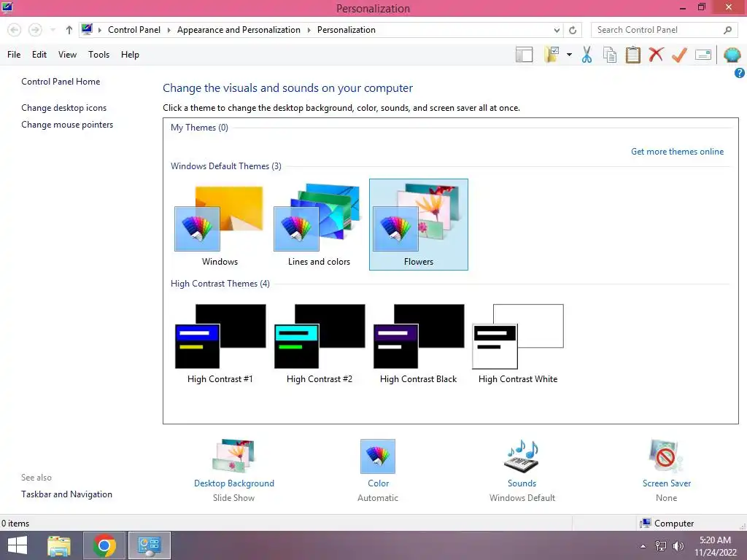The width and height of the screenshot is (747, 560).
Task: Open the Desktop Background icon
Action: point(233,456)
